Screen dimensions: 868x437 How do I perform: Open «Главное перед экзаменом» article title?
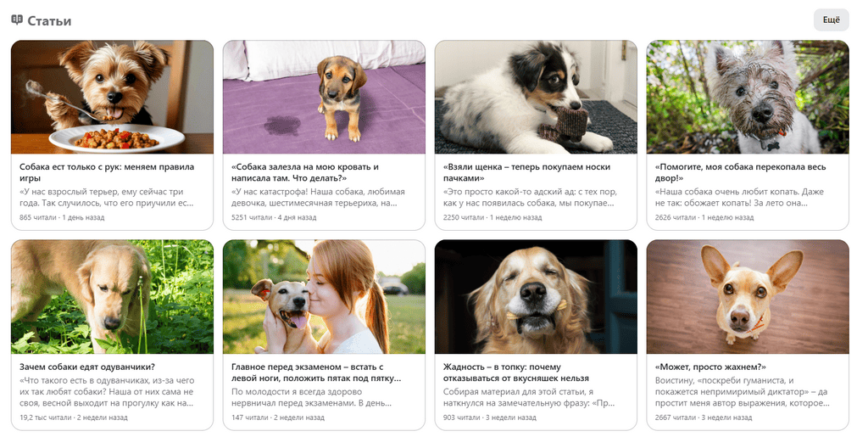[x=316, y=373]
